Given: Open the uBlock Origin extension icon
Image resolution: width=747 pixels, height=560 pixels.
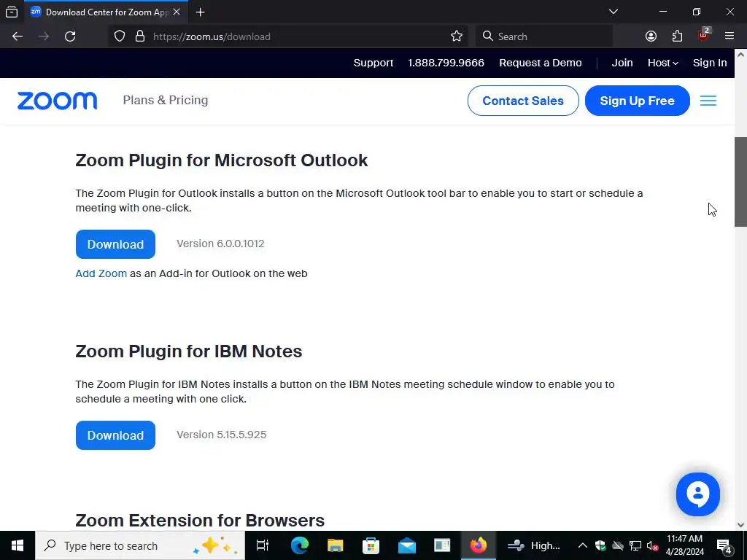Looking at the screenshot, I should [704, 35].
